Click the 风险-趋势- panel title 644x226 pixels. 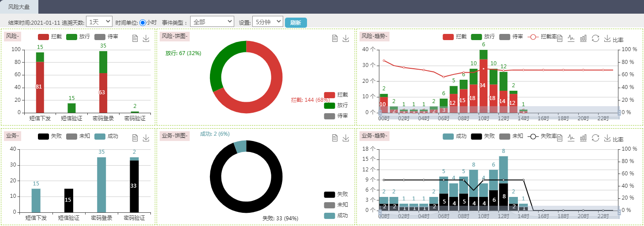click(374, 36)
